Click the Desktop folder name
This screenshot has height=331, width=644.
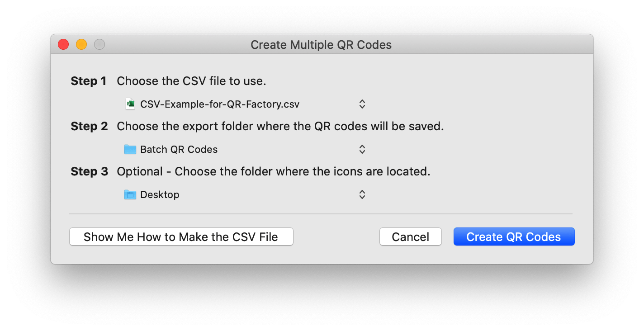click(x=160, y=195)
